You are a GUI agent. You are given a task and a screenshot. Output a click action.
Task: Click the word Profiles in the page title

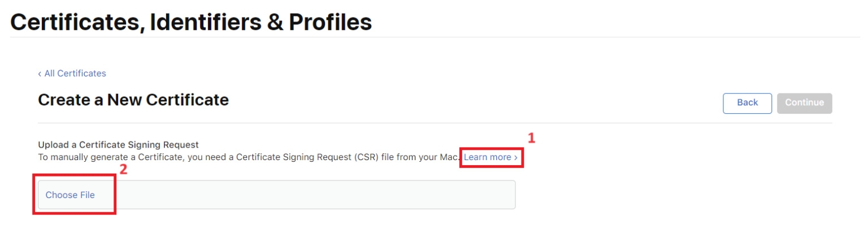[x=330, y=21]
